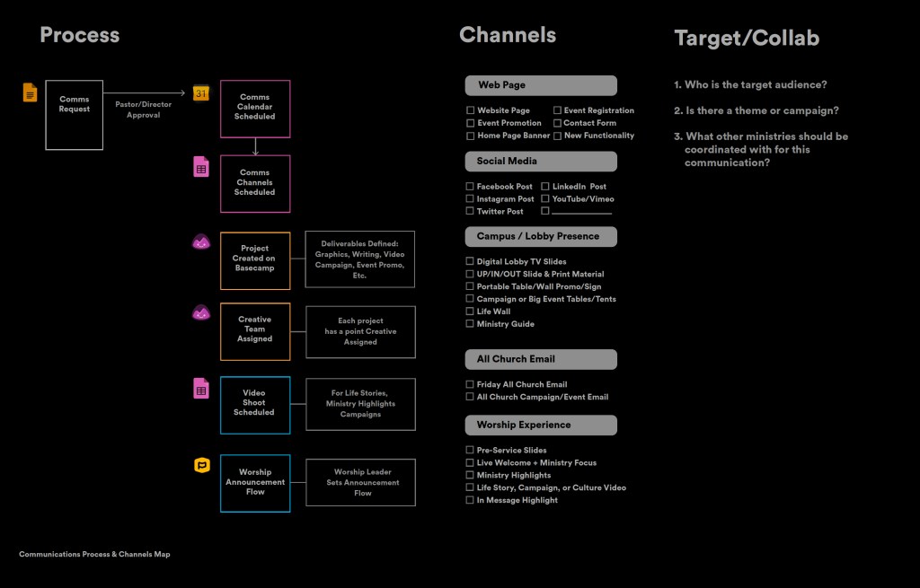The width and height of the screenshot is (920, 588).
Task: Click the calendar icon beside Comms Calendar Scheduled
Action: click(x=201, y=92)
